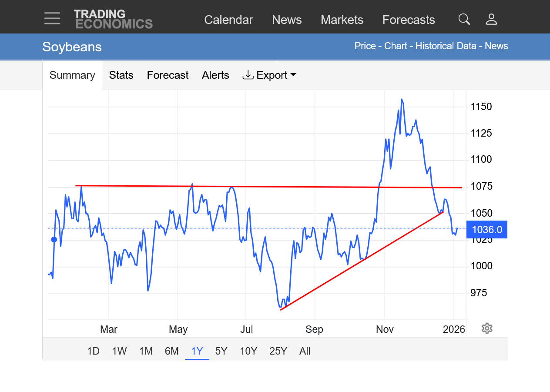Image resolution: width=550 pixels, height=392 pixels.
Task: Click the Trading Economics logo
Action: 113,19
